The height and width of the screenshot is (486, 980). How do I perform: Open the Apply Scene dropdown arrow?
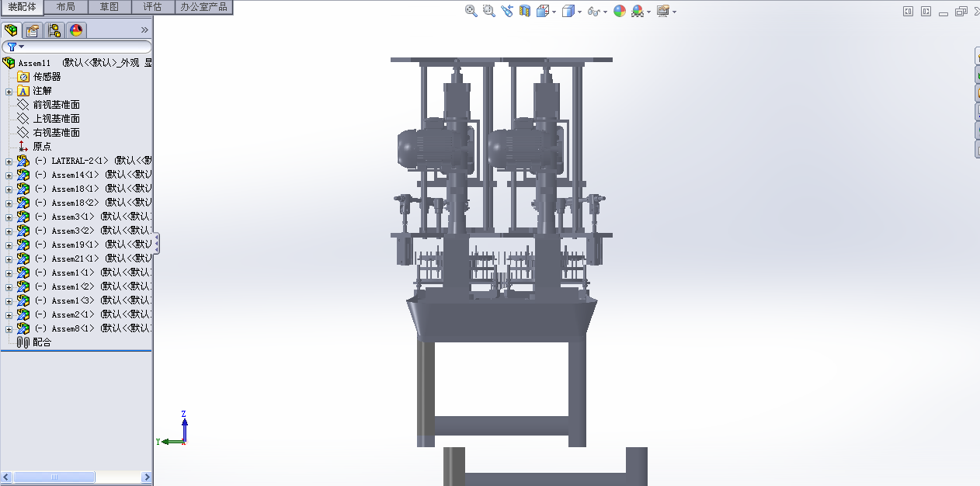(x=648, y=12)
